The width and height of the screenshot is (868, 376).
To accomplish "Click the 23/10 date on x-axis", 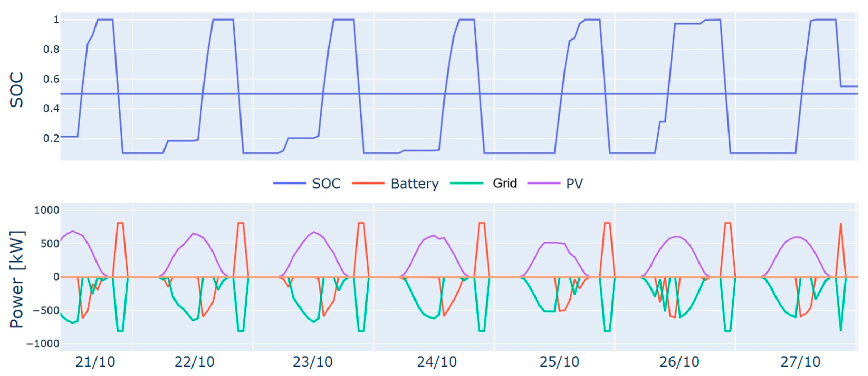I will point(312,362).
